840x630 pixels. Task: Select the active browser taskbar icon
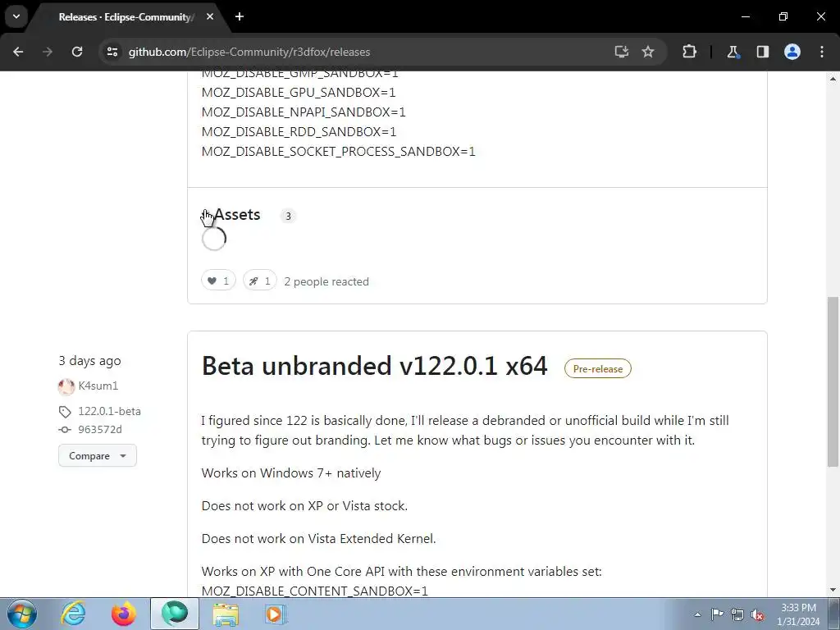click(x=175, y=614)
